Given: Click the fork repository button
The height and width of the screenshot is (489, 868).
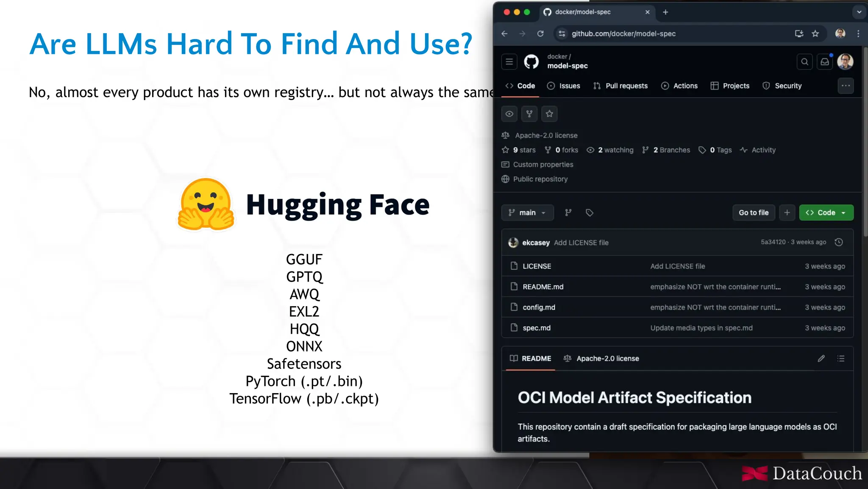Looking at the screenshot, I should (x=529, y=114).
